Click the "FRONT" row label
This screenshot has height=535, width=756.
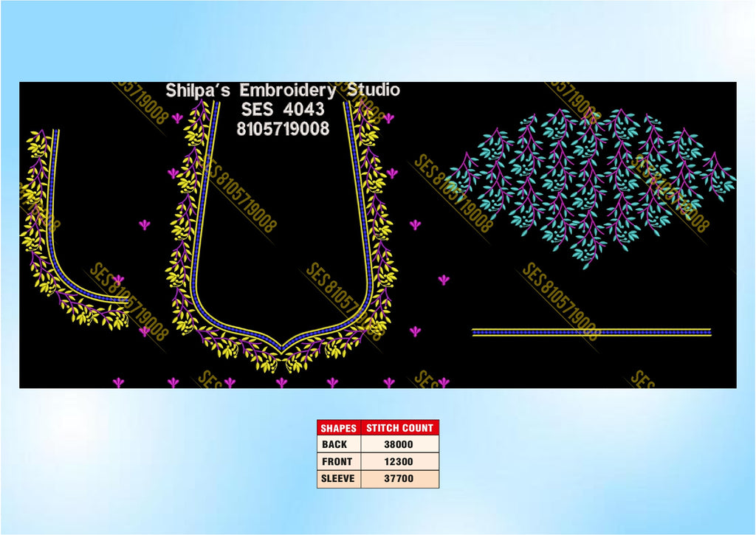337,462
